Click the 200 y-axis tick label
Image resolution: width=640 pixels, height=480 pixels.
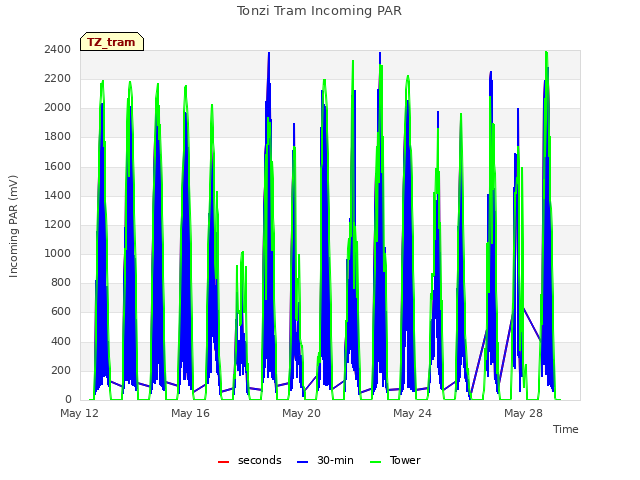(x=61, y=370)
